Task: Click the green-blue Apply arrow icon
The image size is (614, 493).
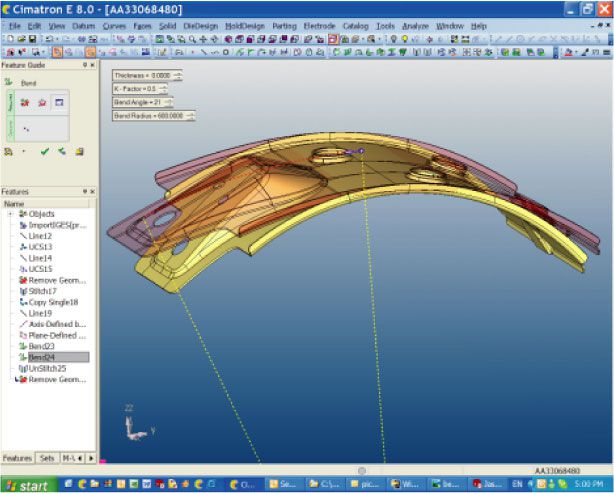Action: point(62,152)
